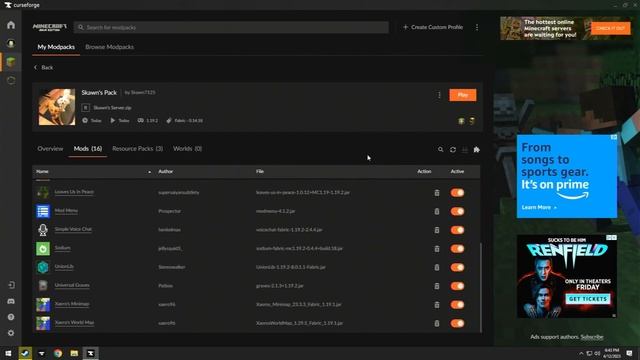This screenshot has height=360, width=640.
Task: Open the settings gear in sidebar
Action: [x=11, y=333]
